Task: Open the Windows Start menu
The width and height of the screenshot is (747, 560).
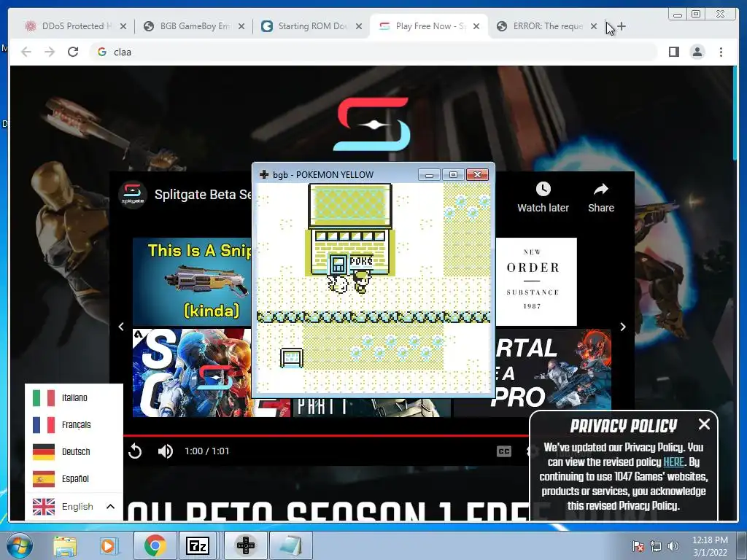Action: pyautogui.click(x=19, y=545)
